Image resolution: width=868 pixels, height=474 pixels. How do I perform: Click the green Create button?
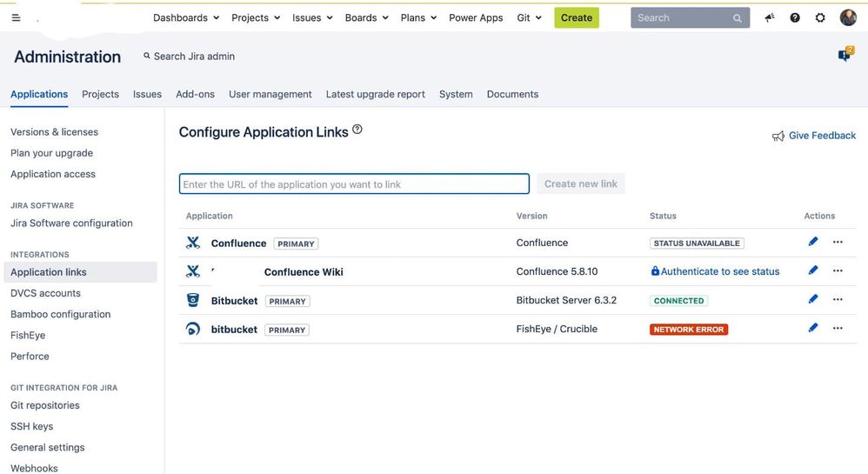click(x=577, y=17)
